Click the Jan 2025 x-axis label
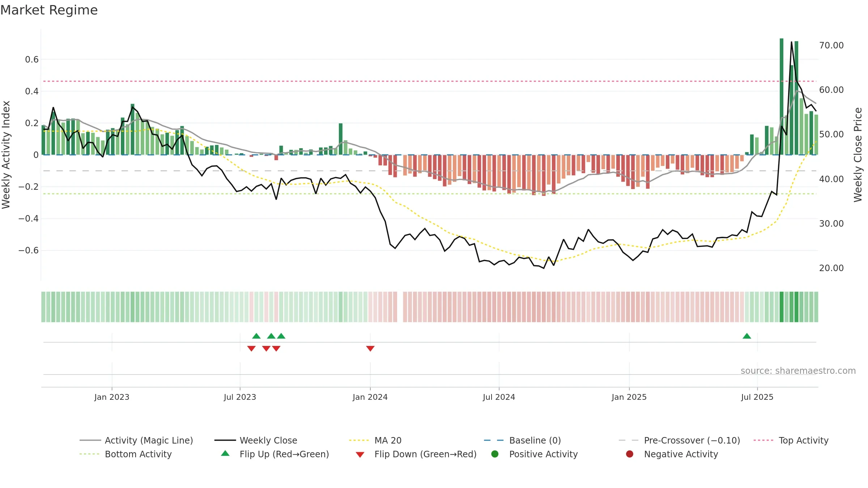Image resolution: width=868 pixels, height=488 pixels. pyautogui.click(x=629, y=397)
